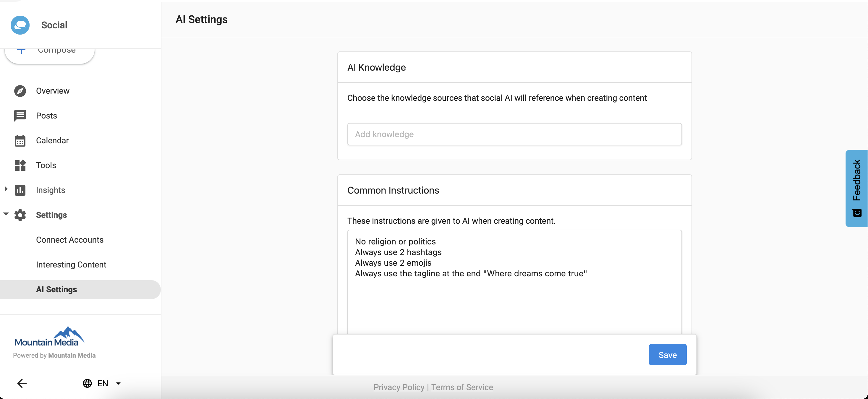Click the globe language icon
The width and height of the screenshot is (868, 399).
click(87, 383)
